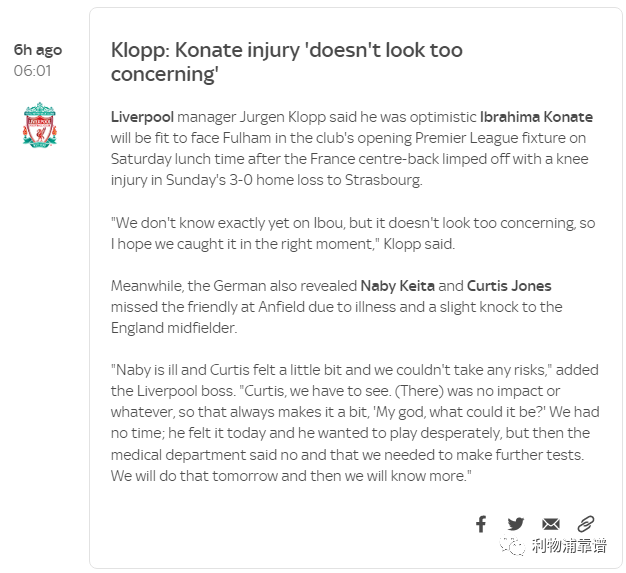
Task: Copy the article link with chain icon
Action: pyautogui.click(x=586, y=524)
